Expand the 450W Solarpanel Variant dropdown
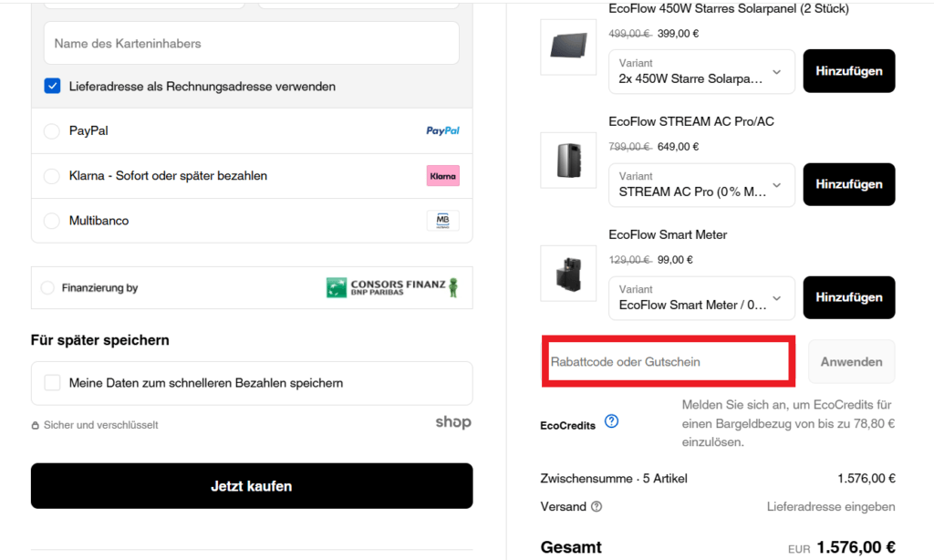Image resolution: width=934 pixels, height=560 pixels. (701, 71)
